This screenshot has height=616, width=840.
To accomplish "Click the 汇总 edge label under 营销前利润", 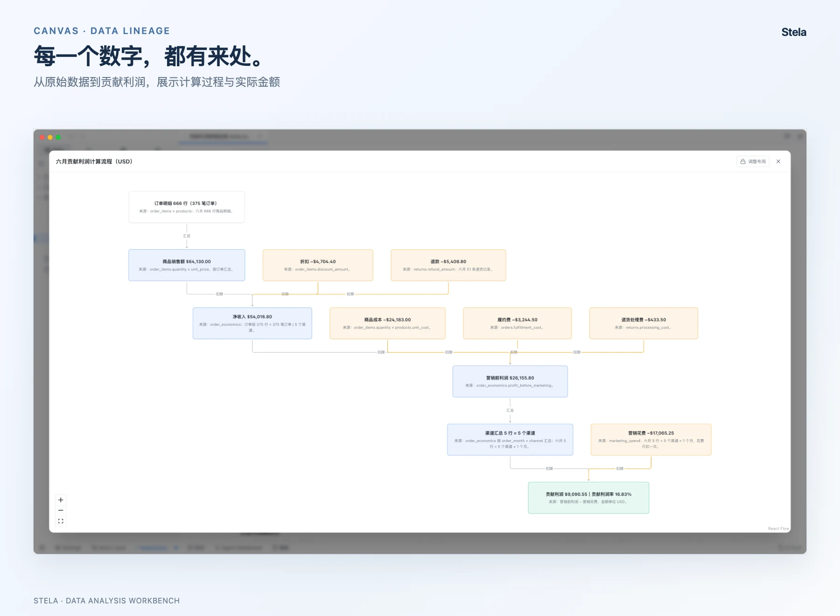I will pyautogui.click(x=510, y=411).
